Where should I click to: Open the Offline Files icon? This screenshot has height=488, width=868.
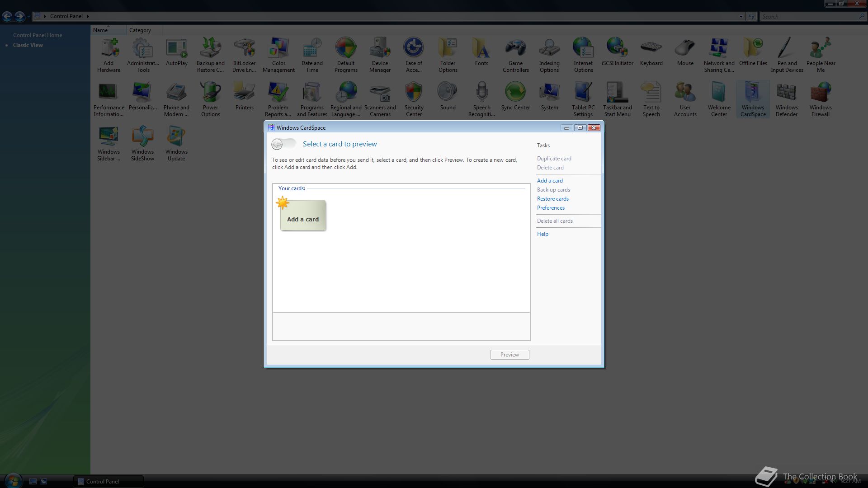(753, 52)
